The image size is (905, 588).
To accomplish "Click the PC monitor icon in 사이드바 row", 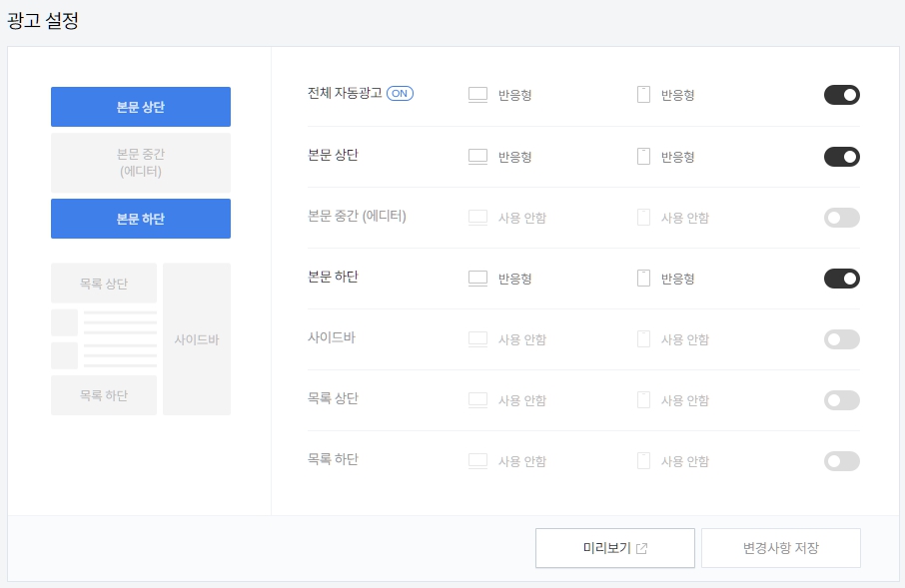I will coord(477,339).
